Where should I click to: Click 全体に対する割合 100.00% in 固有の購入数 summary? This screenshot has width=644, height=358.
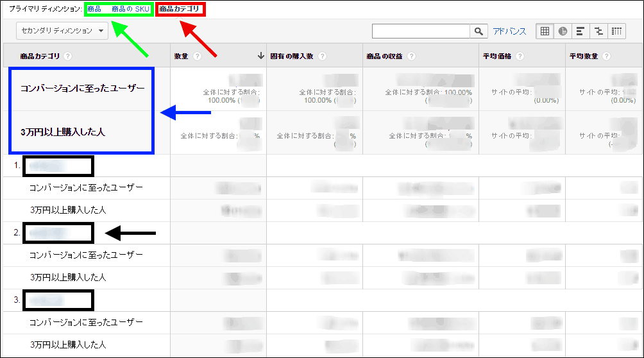pos(327,96)
